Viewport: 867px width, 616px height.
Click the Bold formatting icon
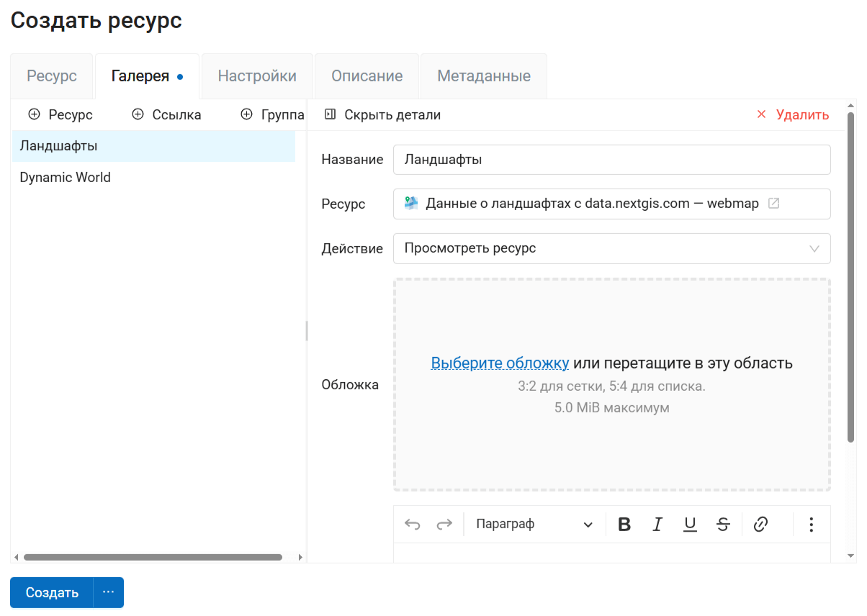pyautogui.click(x=624, y=525)
